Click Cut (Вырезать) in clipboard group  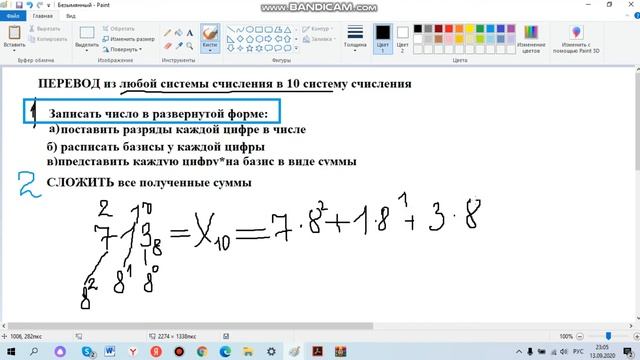pos(44,29)
